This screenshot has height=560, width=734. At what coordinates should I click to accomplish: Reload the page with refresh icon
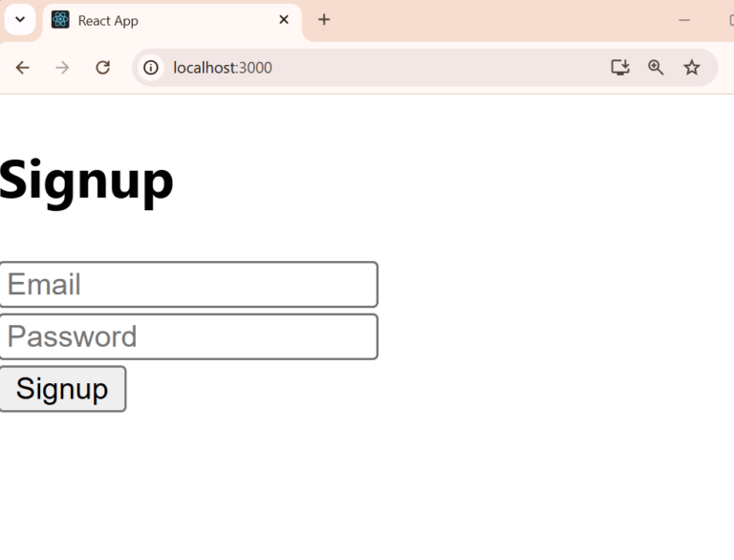(x=103, y=68)
